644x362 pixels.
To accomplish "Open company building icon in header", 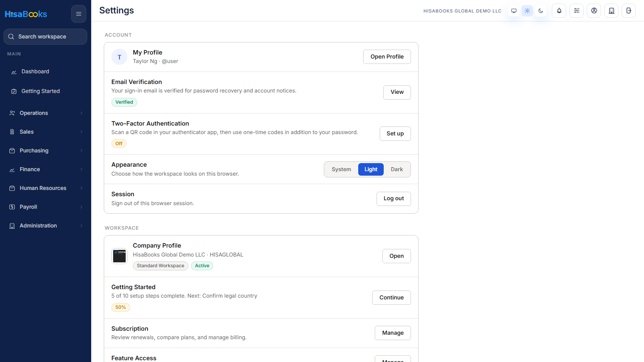I will [611, 11].
